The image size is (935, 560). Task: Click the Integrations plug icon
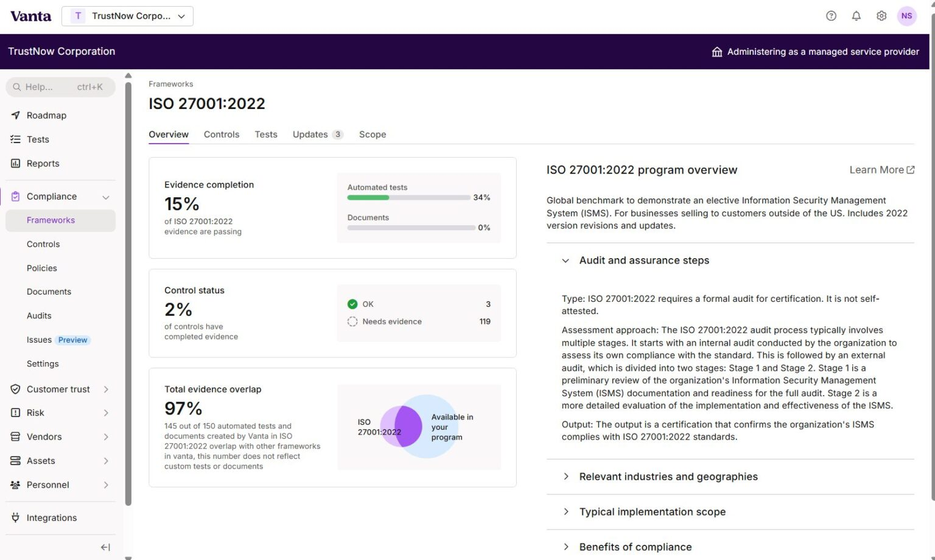click(x=16, y=517)
